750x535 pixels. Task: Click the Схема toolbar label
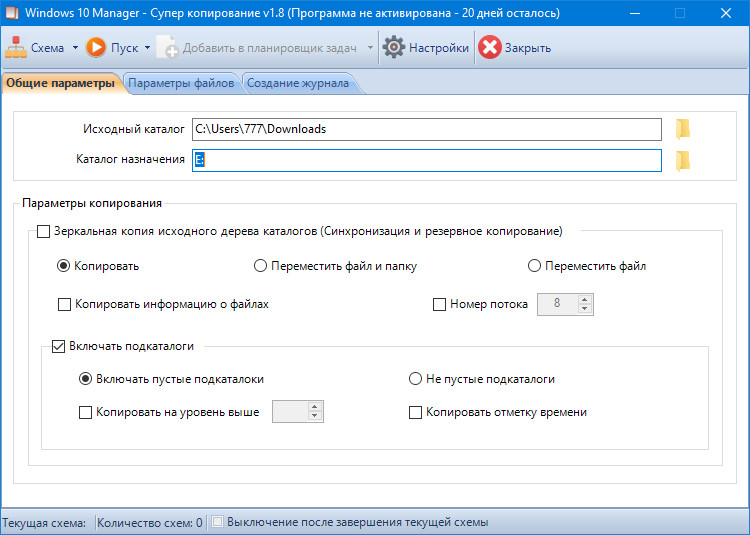click(x=47, y=48)
